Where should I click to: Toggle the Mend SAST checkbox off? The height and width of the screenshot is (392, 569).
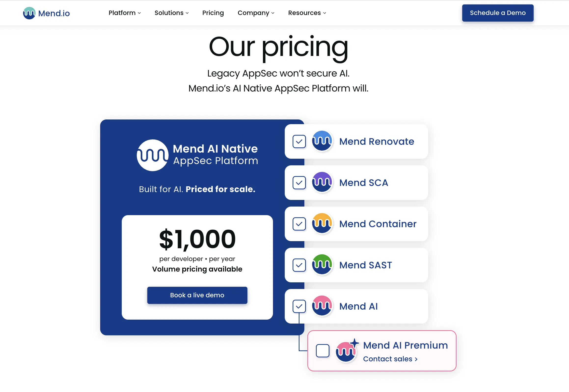[x=299, y=265]
